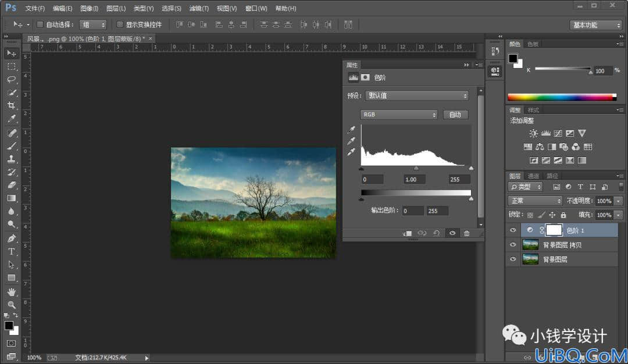Select the Crop tool
Image resolution: width=628 pixels, height=364 pixels.
[x=12, y=105]
